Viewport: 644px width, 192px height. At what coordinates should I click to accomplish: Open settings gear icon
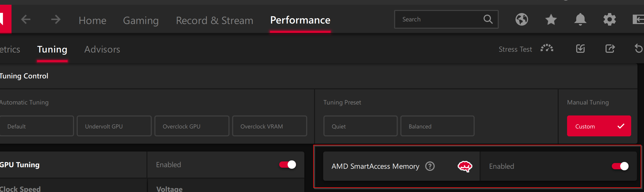tap(609, 19)
